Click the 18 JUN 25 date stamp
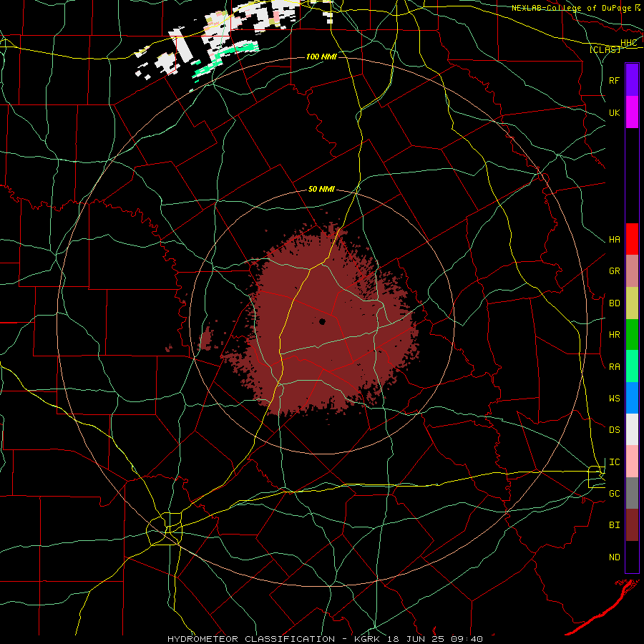644x644 pixels. tap(415, 639)
